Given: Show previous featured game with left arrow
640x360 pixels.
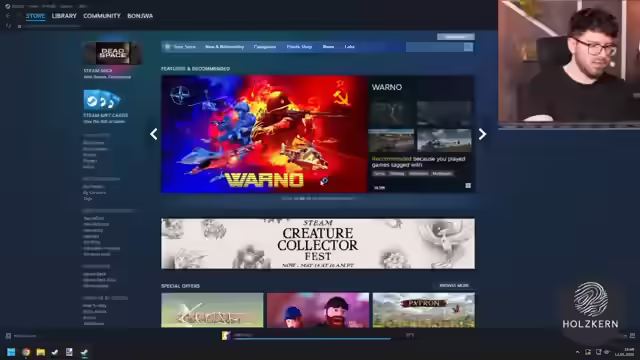Looking at the screenshot, I should [x=153, y=134].
